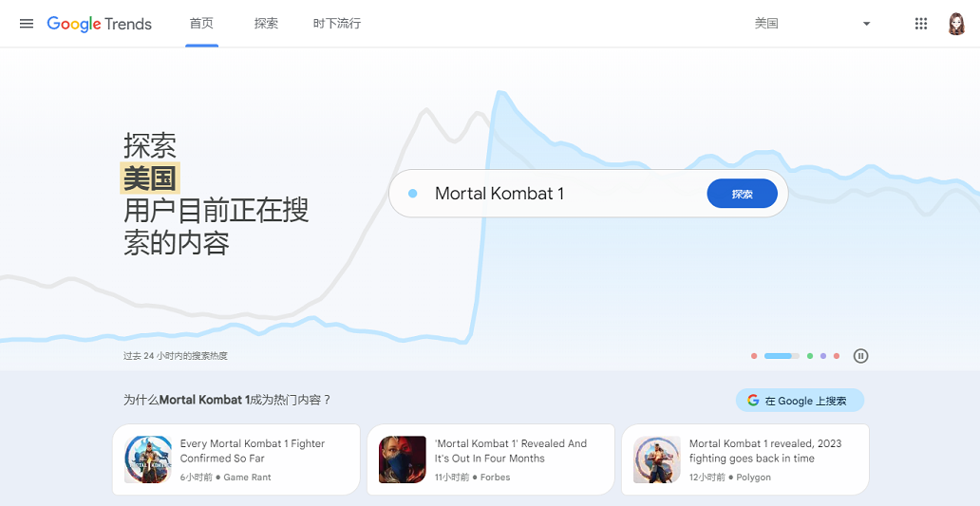Screen dimensions: 980x506
Task: Switch to the 探索 tab
Action: 266,24
